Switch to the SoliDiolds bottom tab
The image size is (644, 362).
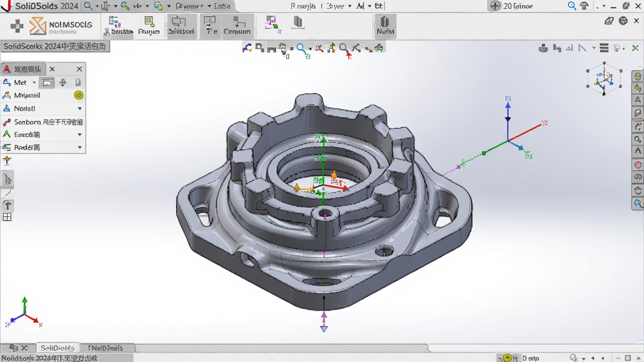tap(57, 348)
